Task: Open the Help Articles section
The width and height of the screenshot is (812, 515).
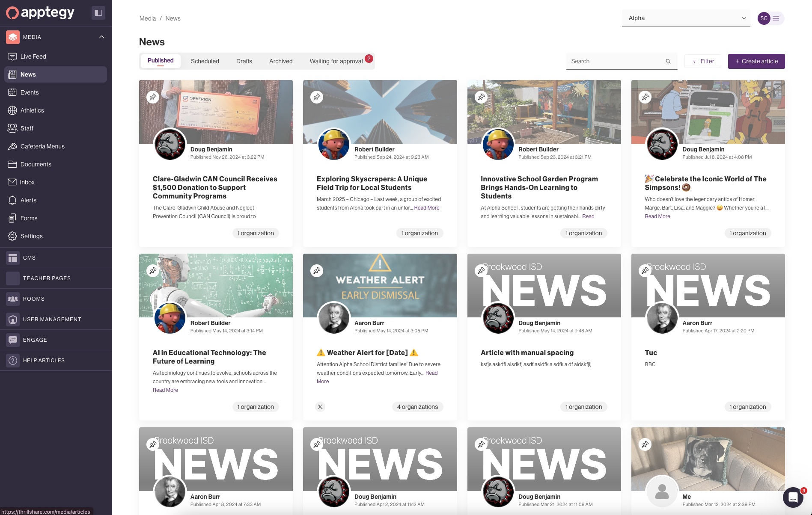Action: tap(56, 361)
